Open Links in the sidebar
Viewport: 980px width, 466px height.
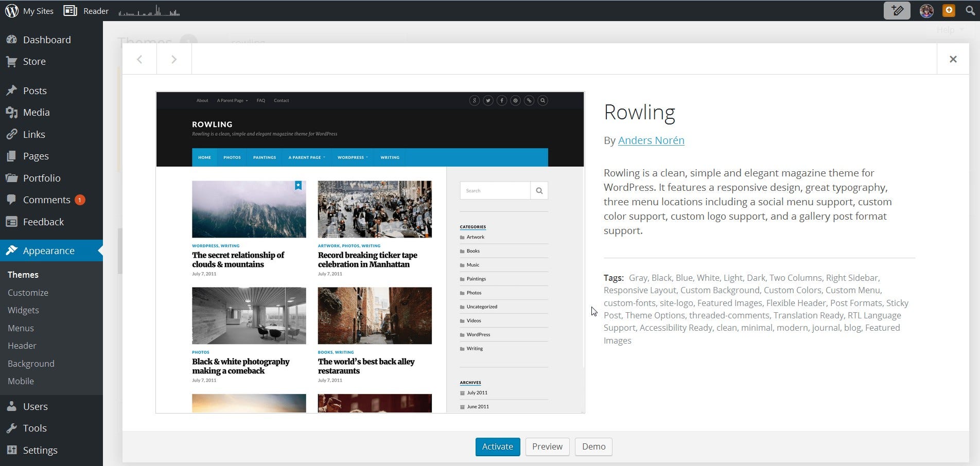point(34,134)
